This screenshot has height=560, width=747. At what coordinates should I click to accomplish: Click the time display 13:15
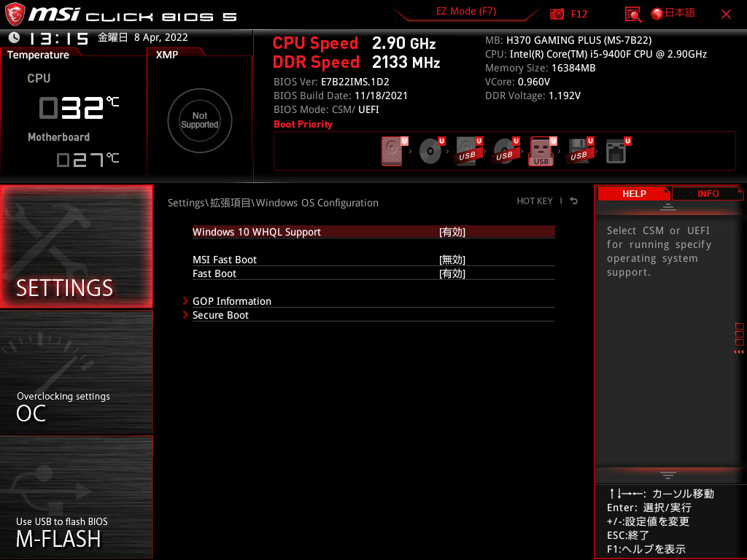click(58, 38)
